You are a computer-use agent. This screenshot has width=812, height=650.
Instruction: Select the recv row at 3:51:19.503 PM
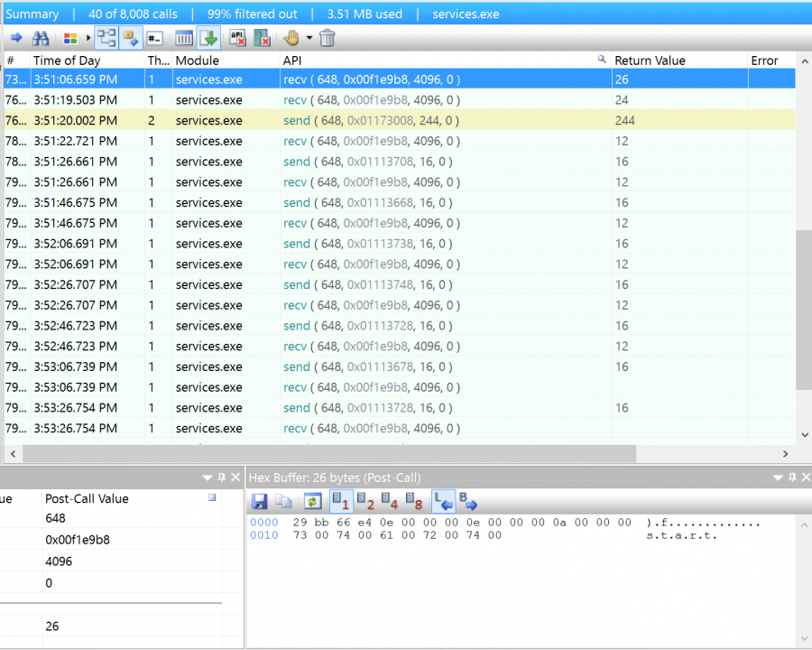400,100
